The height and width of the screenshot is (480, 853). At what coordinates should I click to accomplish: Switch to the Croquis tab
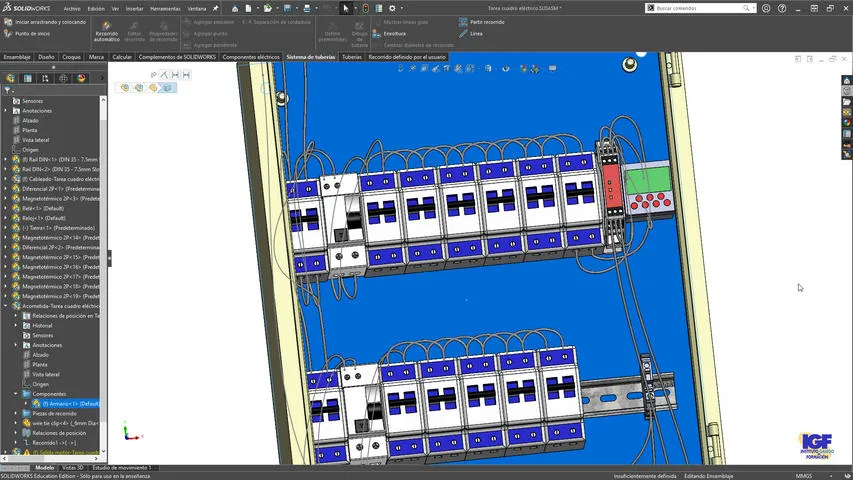[x=71, y=57]
